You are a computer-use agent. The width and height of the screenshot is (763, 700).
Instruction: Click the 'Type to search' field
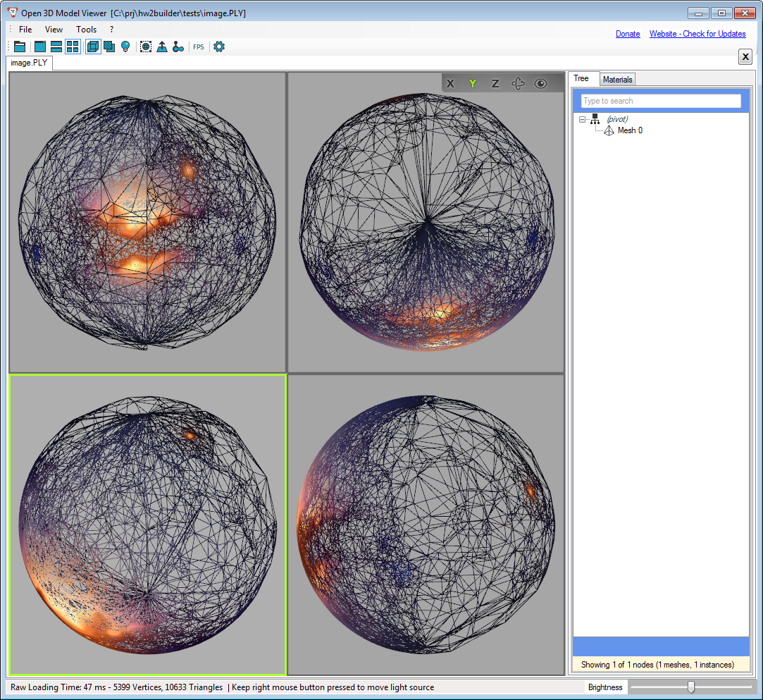click(x=660, y=101)
